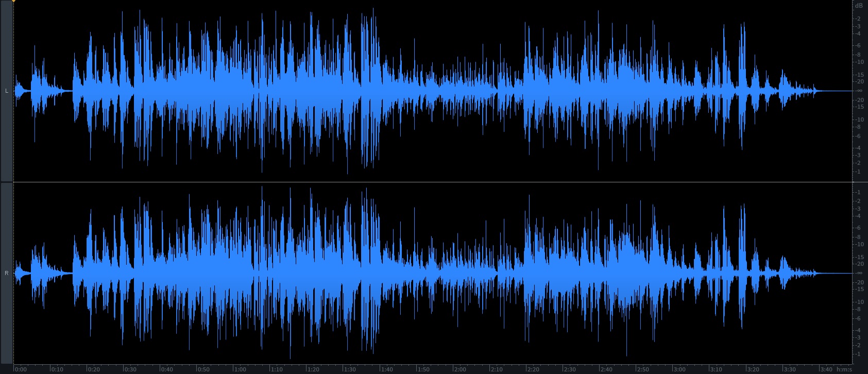868x374 pixels.
Task: Toggle the right channel R button
Action: [x=7, y=273]
